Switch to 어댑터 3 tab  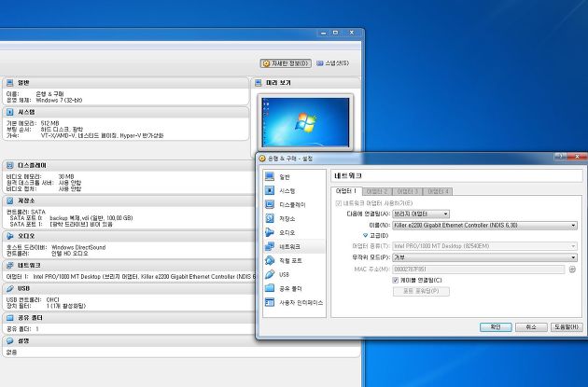(x=407, y=191)
